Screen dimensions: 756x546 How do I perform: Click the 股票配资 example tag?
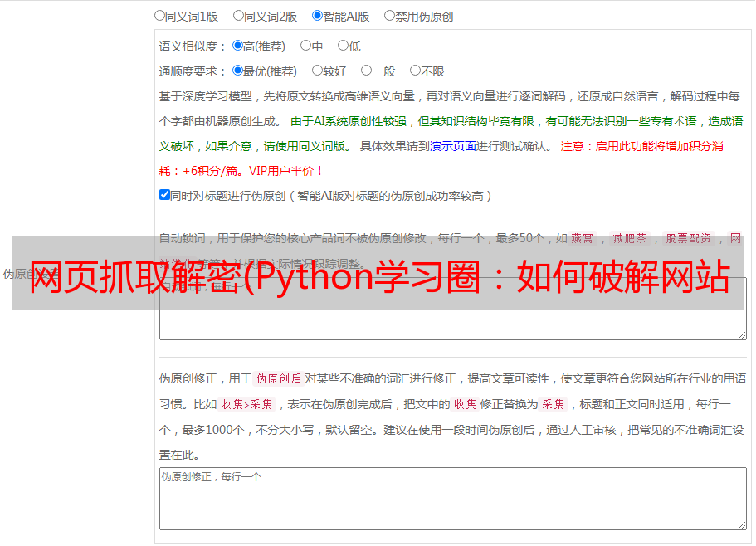[689, 238]
